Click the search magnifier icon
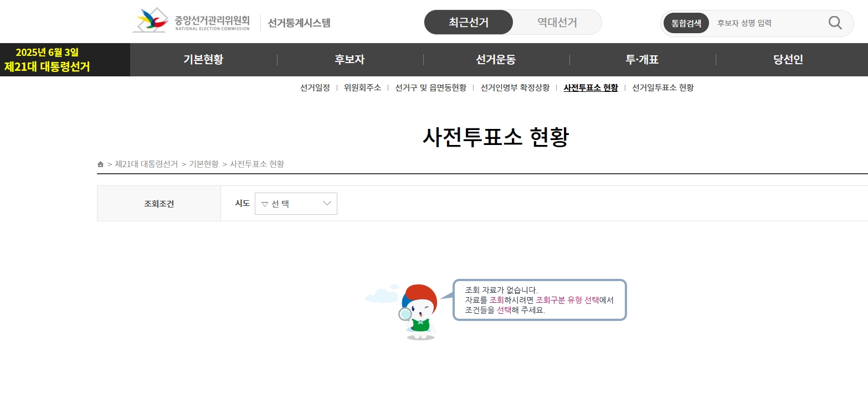The height and width of the screenshot is (415, 868). 834,23
